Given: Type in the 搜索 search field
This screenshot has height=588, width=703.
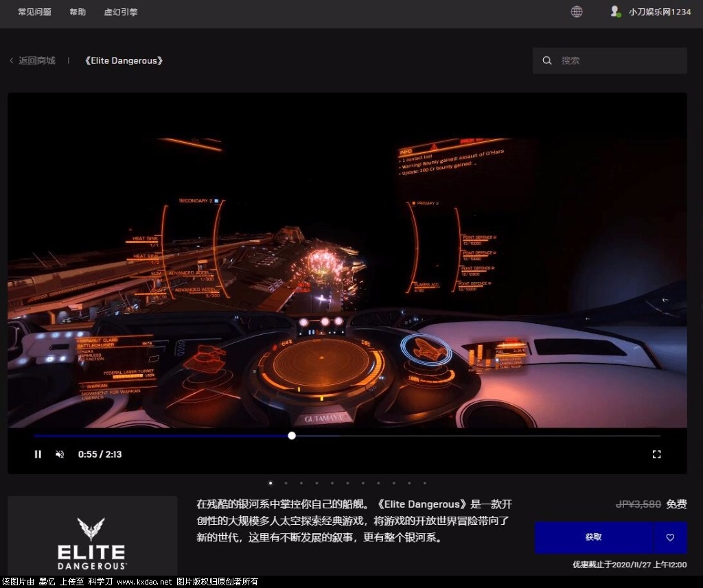Looking at the screenshot, I should pos(618,60).
